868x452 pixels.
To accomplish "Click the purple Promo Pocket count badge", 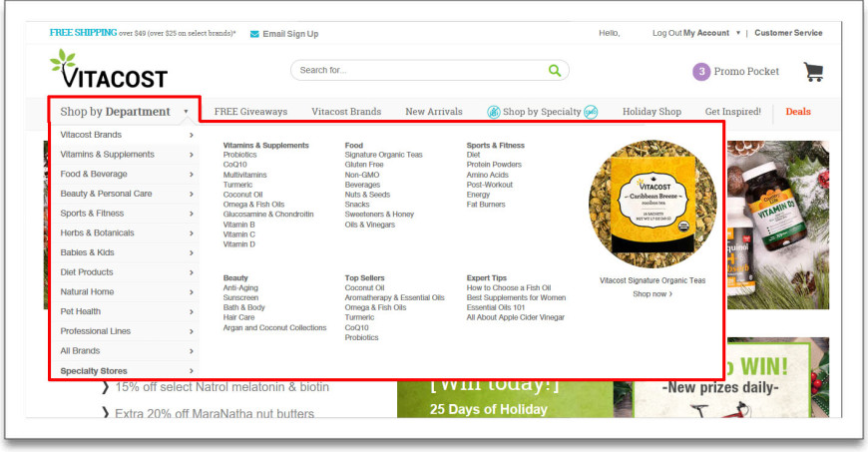I will (x=701, y=72).
